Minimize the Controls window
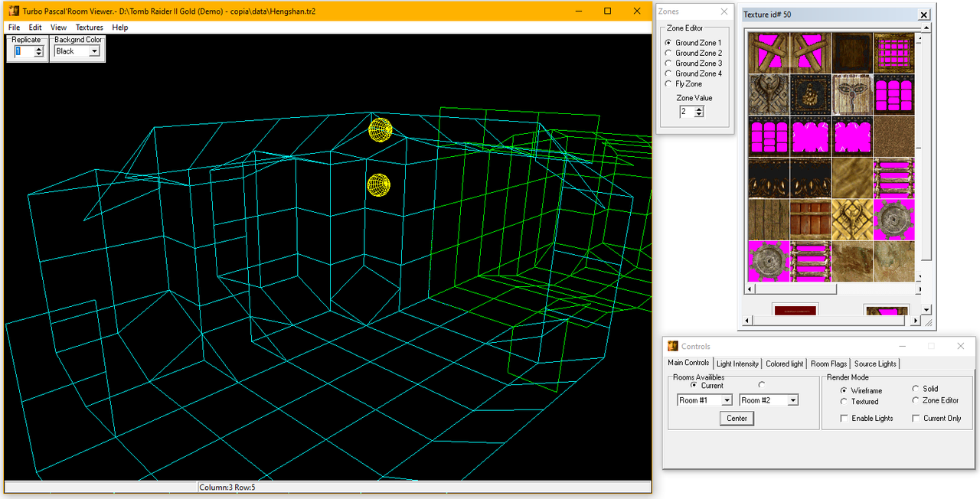Viewport: 980px width, 499px height. [901, 347]
